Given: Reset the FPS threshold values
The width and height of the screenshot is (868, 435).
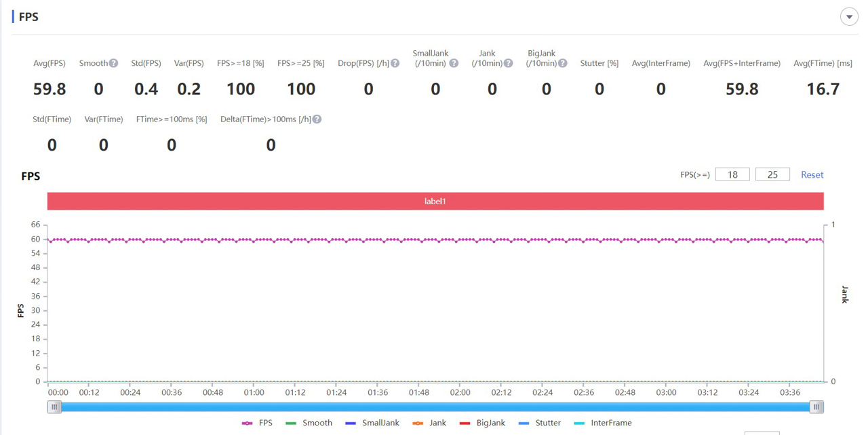Looking at the screenshot, I should [812, 174].
